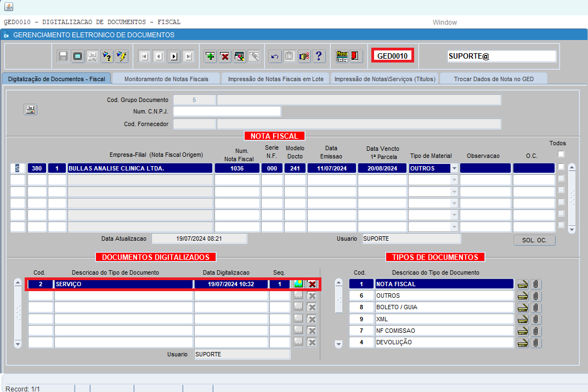Go to the last record toolbar arrow

pyautogui.click(x=188, y=56)
